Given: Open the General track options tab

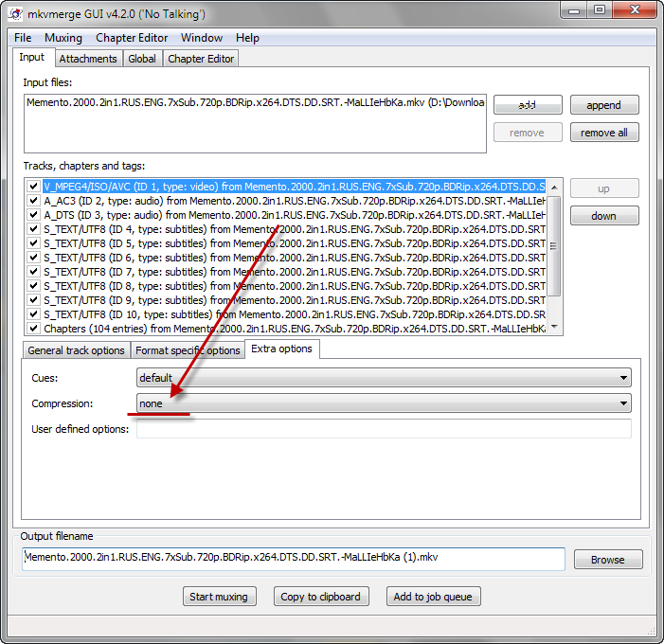Looking at the screenshot, I should coord(76,350).
